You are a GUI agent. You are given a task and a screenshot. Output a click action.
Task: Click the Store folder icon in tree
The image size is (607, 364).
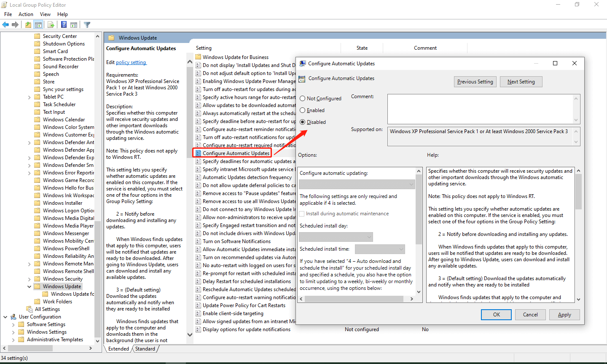click(x=37, y=82)
